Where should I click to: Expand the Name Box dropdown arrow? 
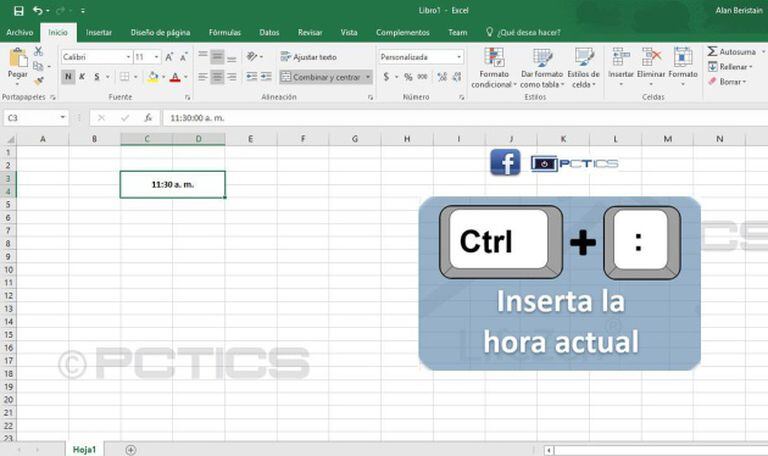coord(62,118)
